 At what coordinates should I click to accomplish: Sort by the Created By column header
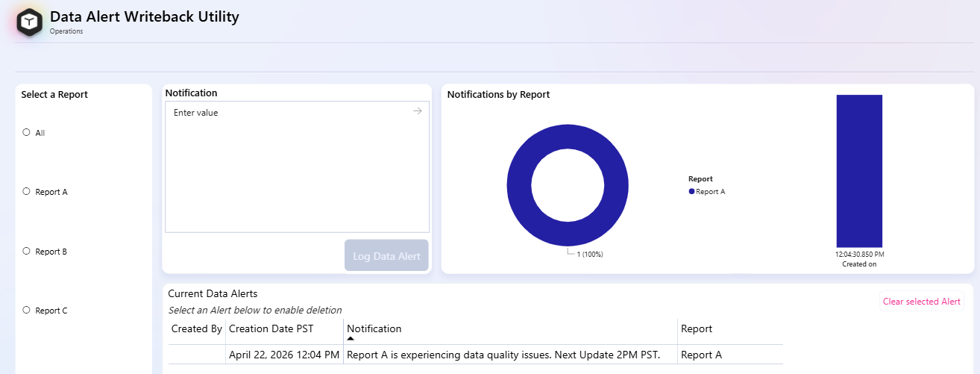(197, 328)
